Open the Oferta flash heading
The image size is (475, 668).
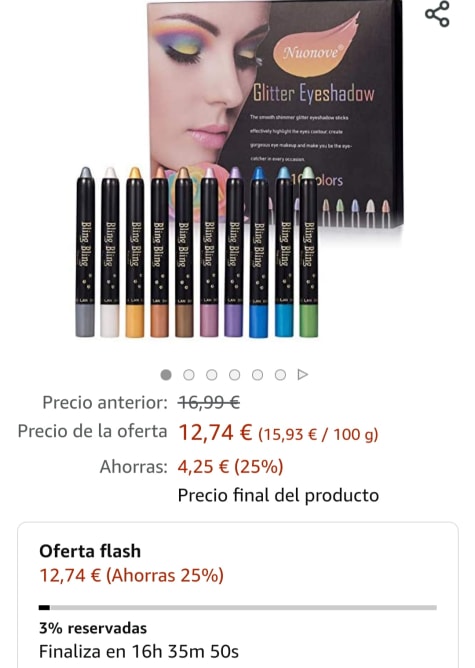tap(90, 551)
